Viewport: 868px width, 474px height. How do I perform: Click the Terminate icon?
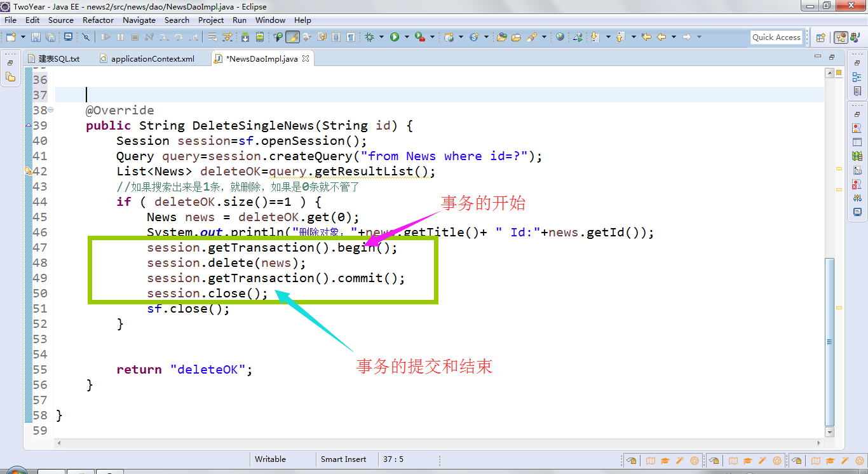coord(135,37)
